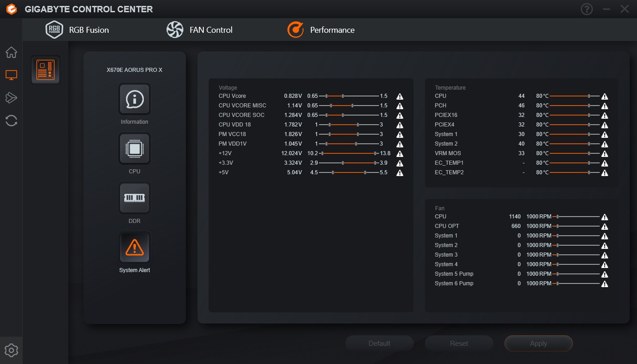Open the update/sync icon in the sidebar
Screen dimensions: 637x364
(x=11, y=121)
